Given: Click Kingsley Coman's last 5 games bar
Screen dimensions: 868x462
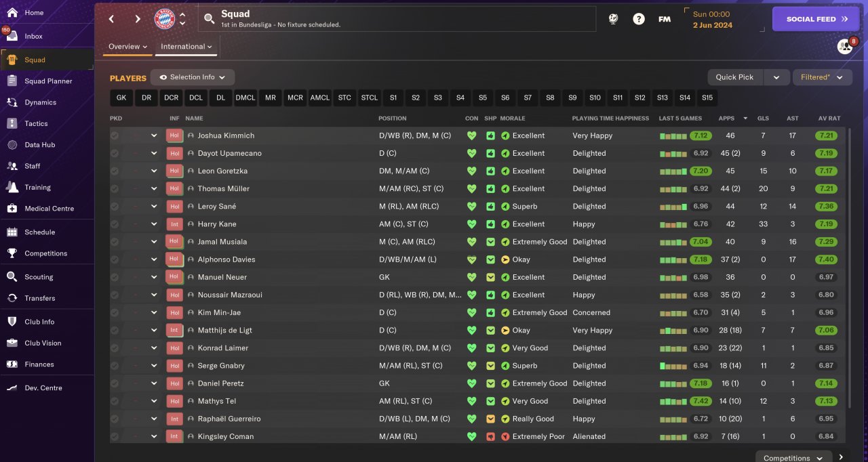Looking at the screenshot, I should [x=673, y=436].
